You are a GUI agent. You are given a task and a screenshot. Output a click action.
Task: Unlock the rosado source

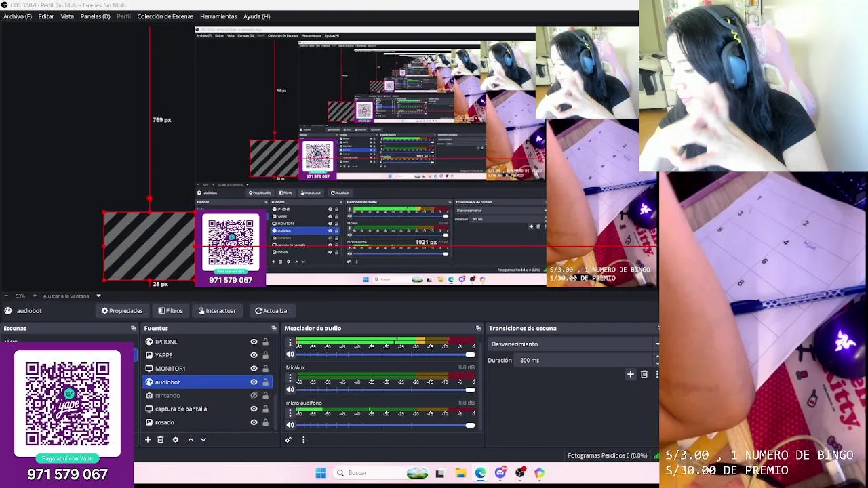point(265,422)
